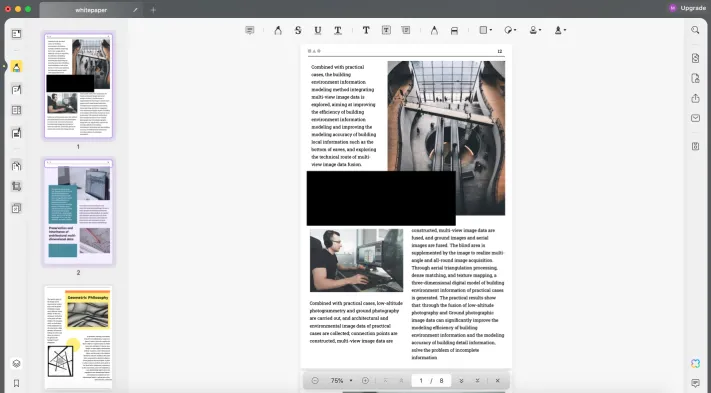This screenshot has width=711, height=393.
Task: Select page 2 thumbnail
Action: 78,212
